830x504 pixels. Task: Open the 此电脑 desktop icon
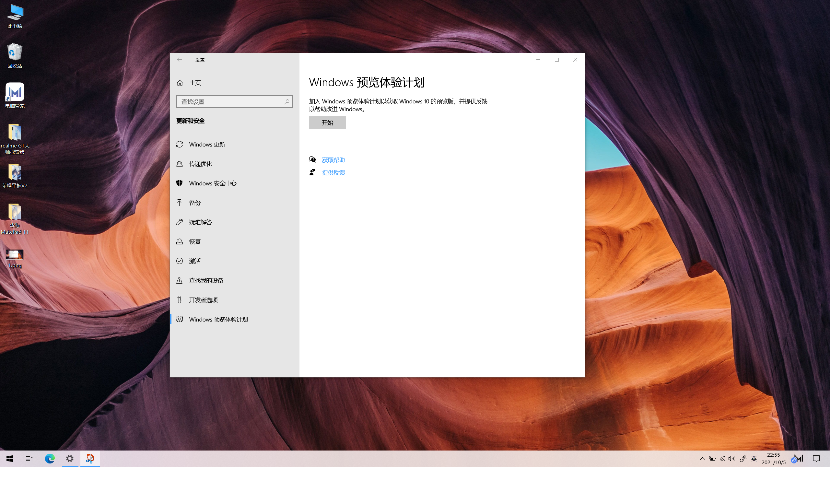coord(15,16)
